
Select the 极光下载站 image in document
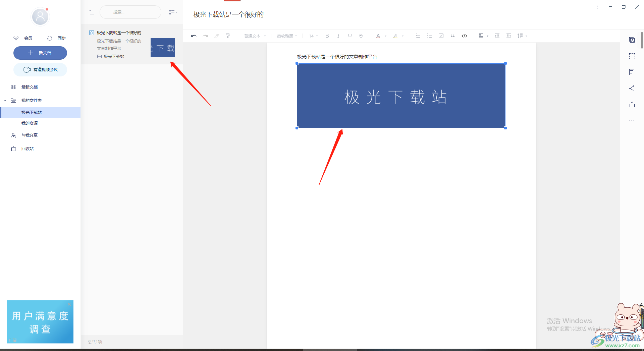pyautogui.click(x=401, y=96)
